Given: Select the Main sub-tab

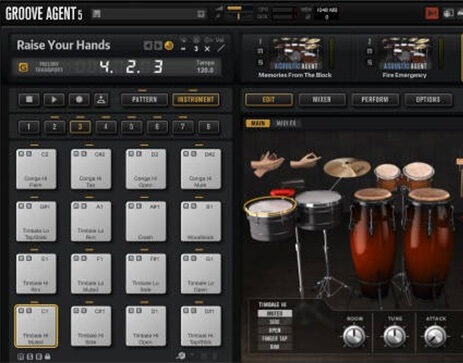Looking at the screenshot, I should (x=258, y=123).
